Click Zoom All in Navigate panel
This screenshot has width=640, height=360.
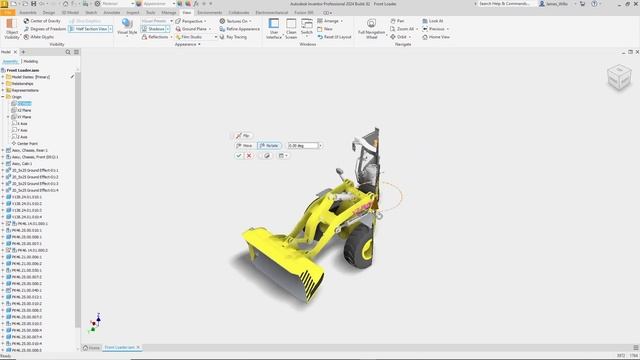pos(402,29)
